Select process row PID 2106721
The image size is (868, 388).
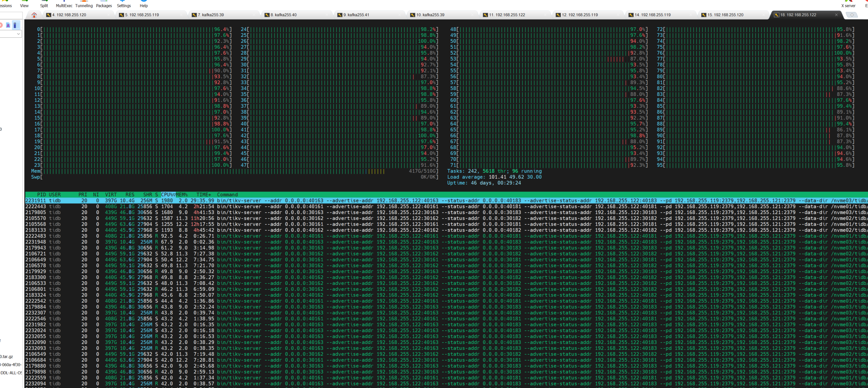pyautogui.click(x=446, y=254)
